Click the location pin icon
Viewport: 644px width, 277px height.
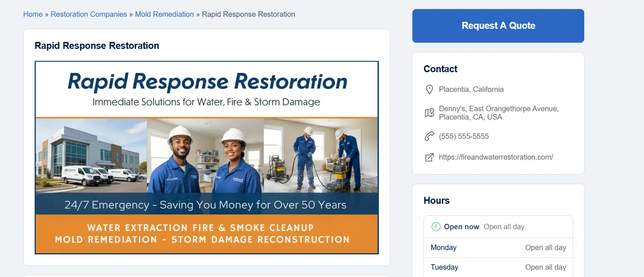pyautogui.click(x=430, y=90)
